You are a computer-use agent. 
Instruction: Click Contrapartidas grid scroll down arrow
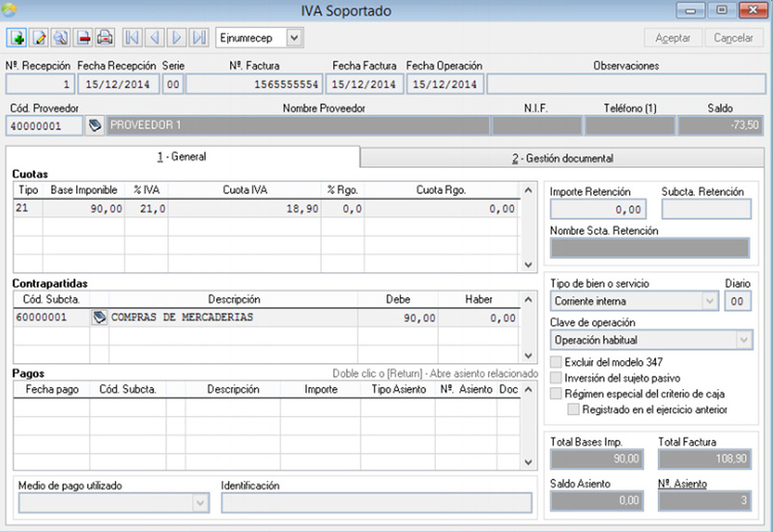[529, 355]
